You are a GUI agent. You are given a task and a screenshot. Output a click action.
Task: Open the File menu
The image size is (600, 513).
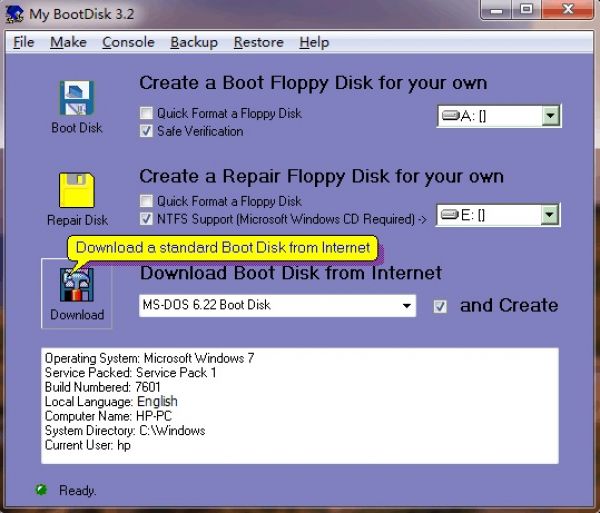point(24,42)
